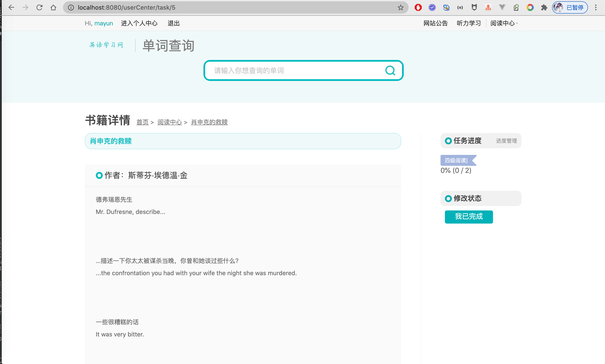The image size is (605, 364).
Task: Click 退出 to log out
Action: click(x=173, y=23)
